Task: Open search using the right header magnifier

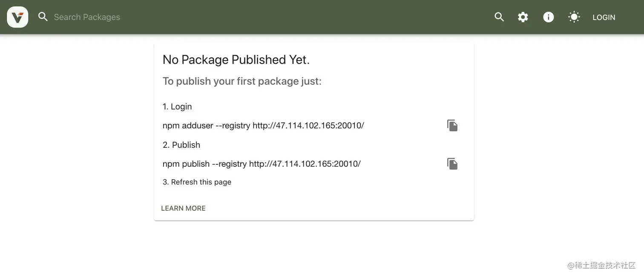Action: [x=499, y=17]
